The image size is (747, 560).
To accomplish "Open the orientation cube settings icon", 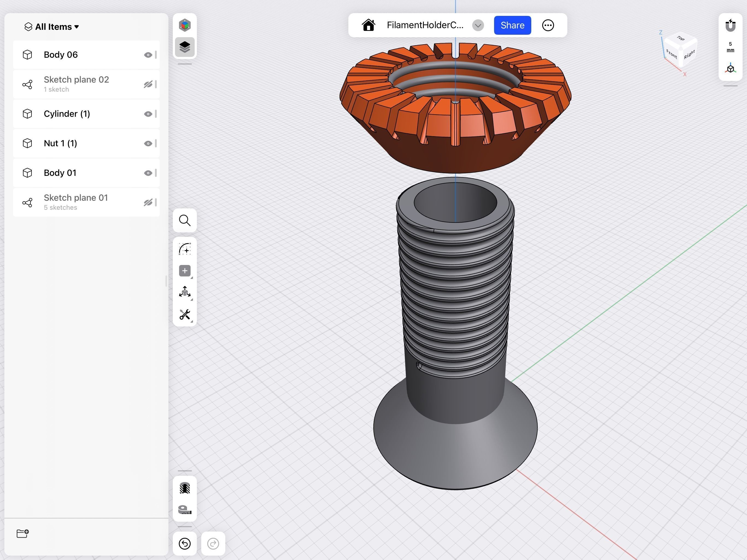I will (730, 69).
